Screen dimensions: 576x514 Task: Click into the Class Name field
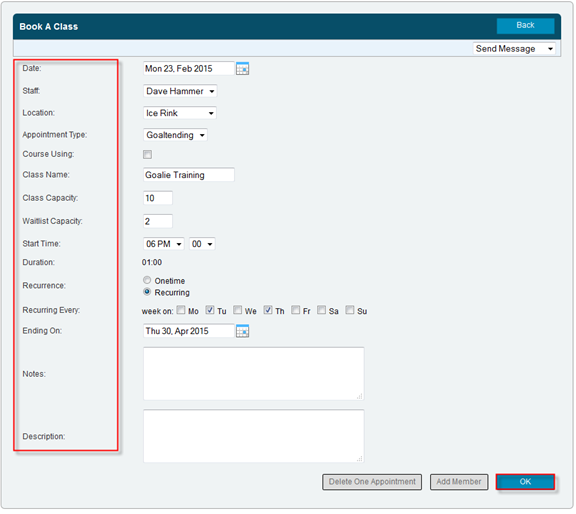188,175
